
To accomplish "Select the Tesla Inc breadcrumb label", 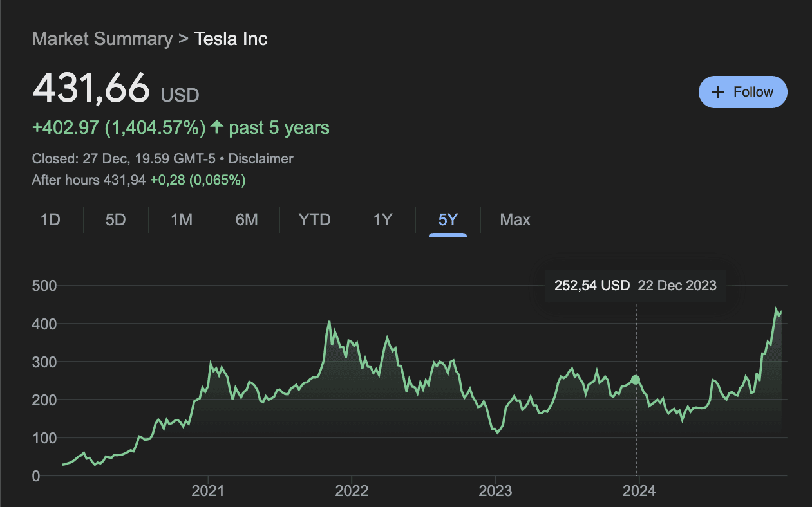I will point(231,39).
